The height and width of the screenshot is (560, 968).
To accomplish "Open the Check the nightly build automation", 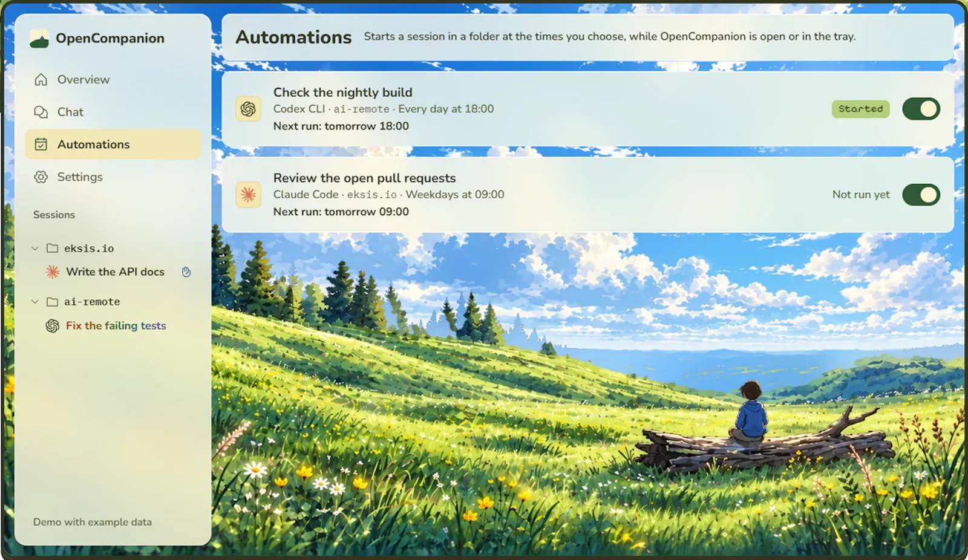I will pos(588,109).
